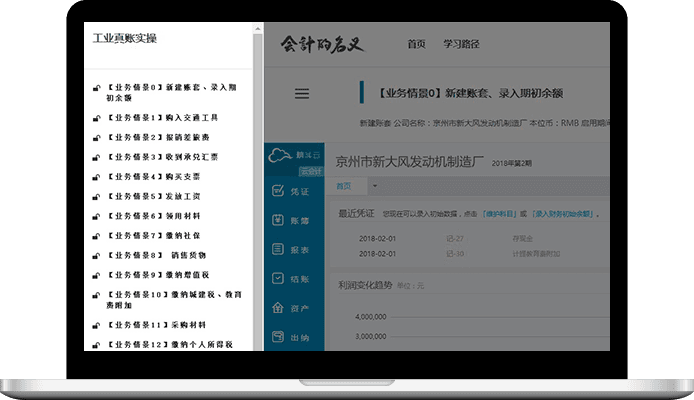This screenshot has height=400, width=694.
Task: Click the 会计的名义 site logo
Action: coord(325,45)
